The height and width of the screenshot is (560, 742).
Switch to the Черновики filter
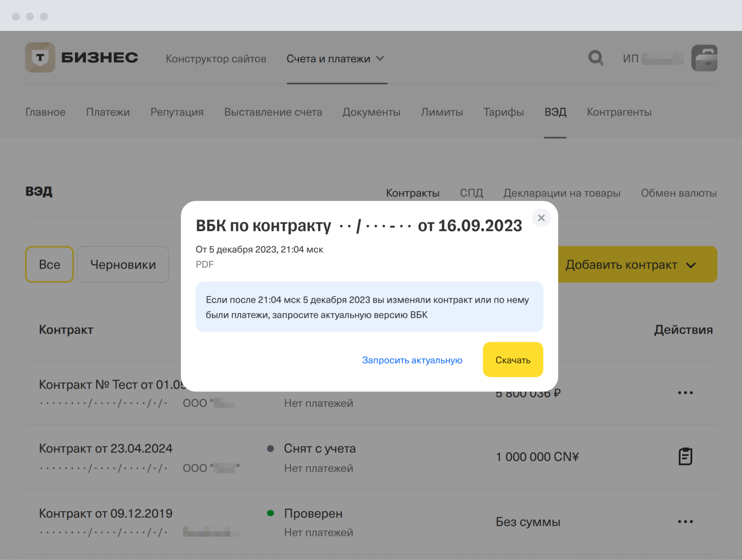point(123,264)
